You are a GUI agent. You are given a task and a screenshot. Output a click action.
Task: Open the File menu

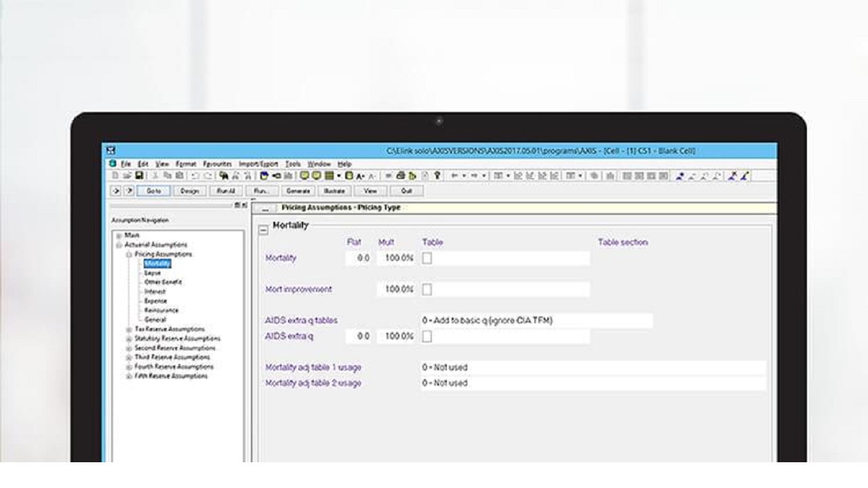point(125,164)
